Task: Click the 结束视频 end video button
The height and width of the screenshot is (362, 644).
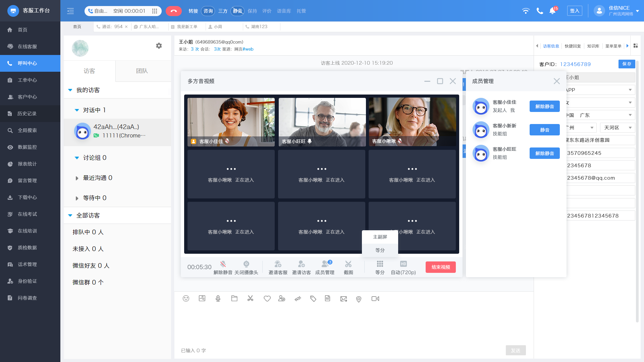Action: 441,267
